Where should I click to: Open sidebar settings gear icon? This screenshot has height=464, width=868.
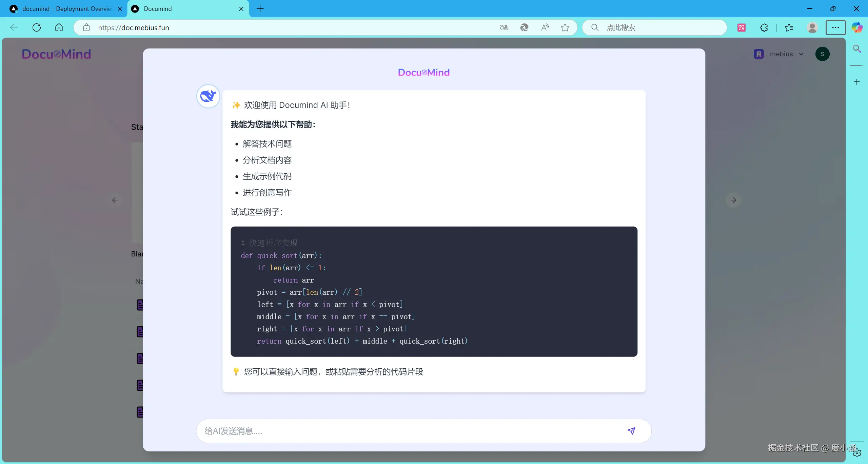coord(857,452)
